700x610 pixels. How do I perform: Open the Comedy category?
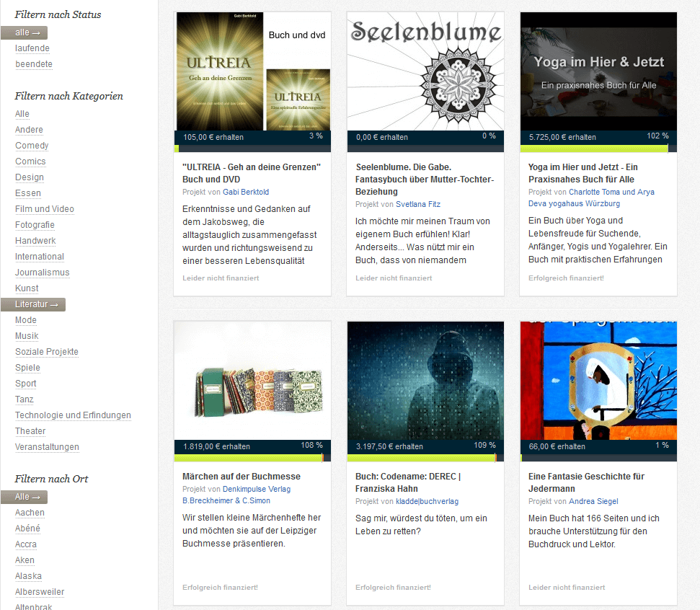(32, 146)
